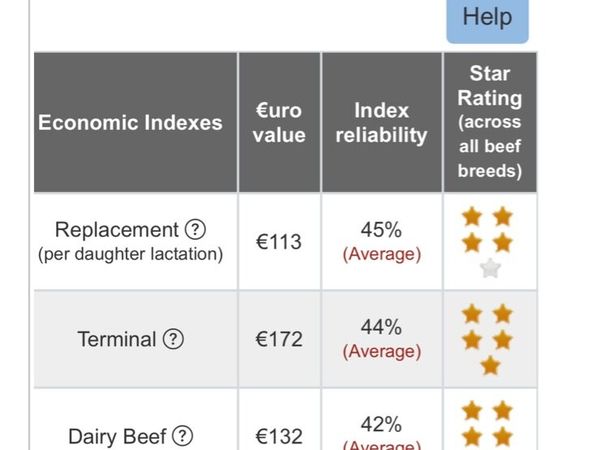Open the Dairy Beef help question mark
Screen dimensions: 600x450
click(x=182, y=436)
